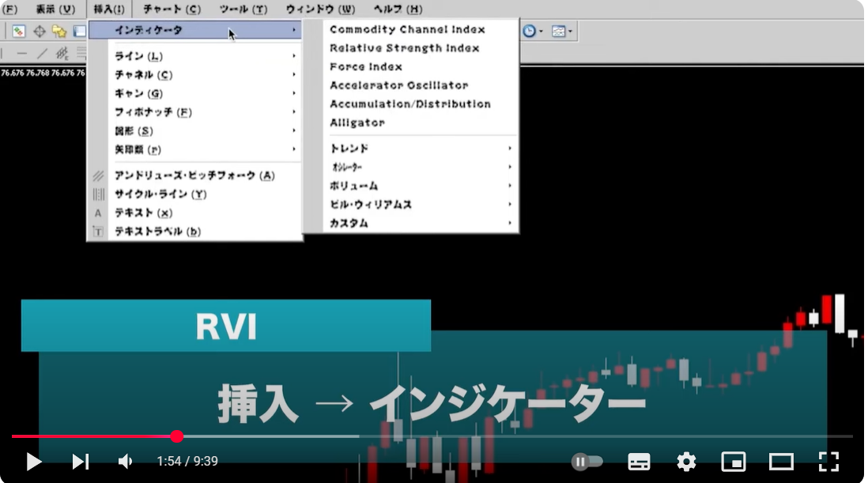Skip to the next video
The height and width of the screenshot is (483, 868).
click(81, 462)
